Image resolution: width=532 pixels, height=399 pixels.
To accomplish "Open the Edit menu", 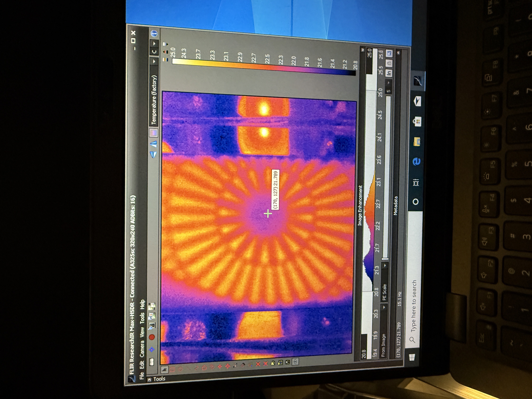I will pos(142,365).
